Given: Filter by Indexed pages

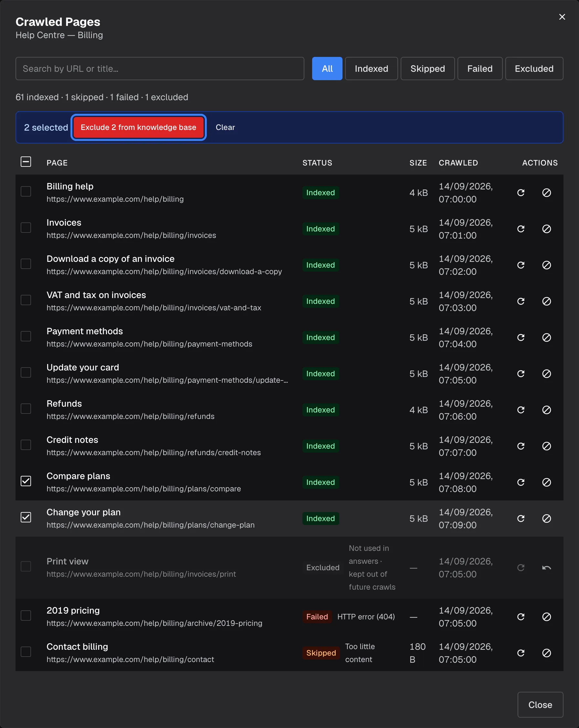Looking at the screenshot, I should [x=371, y=69].
